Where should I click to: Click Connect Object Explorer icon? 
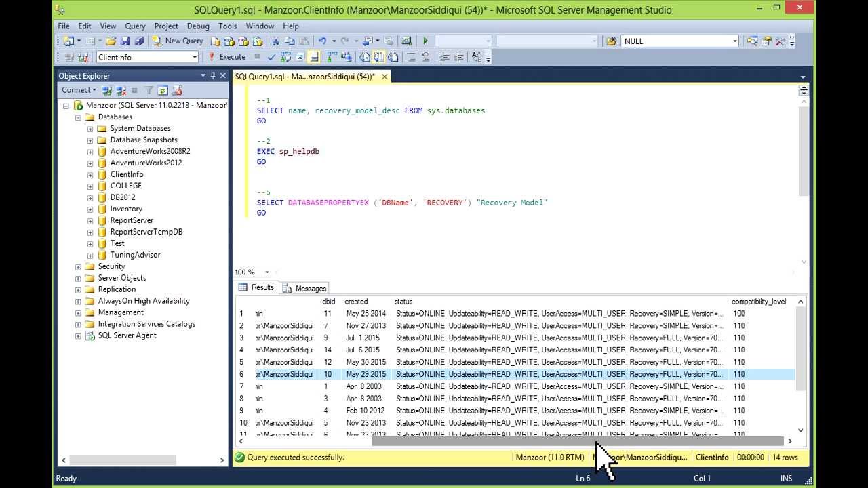coord(106,90)
